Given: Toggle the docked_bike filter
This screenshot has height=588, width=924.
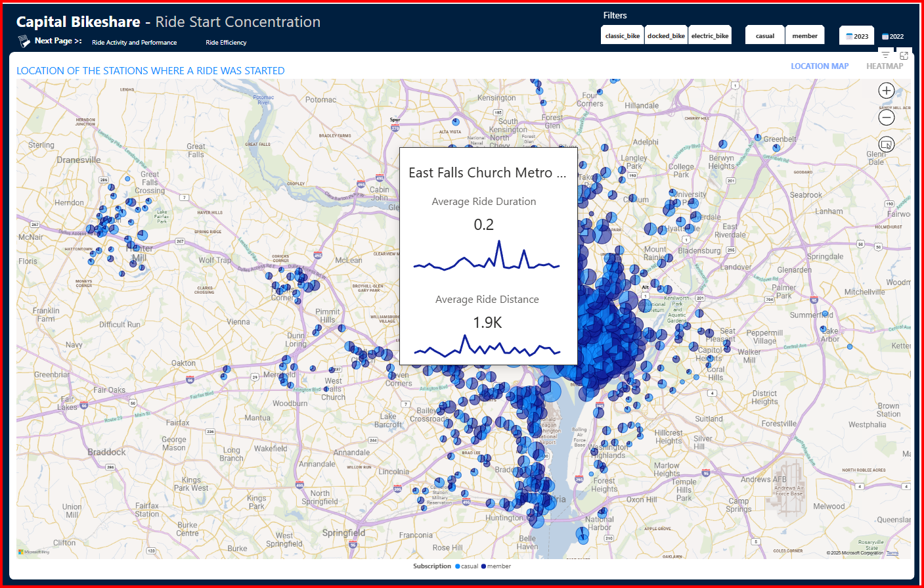Looking at the screenshot, I should (x=666, y=36).
